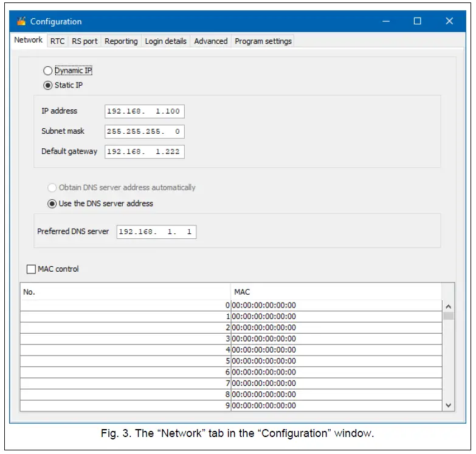Select MAC address in row 7
The width and height of the screenshot is (476, 454).
[336, 383]
